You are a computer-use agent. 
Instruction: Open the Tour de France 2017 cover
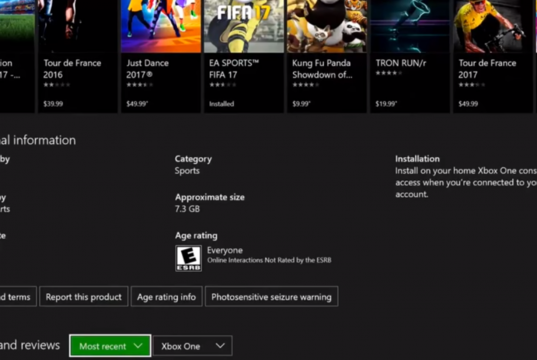pos(493,26)
